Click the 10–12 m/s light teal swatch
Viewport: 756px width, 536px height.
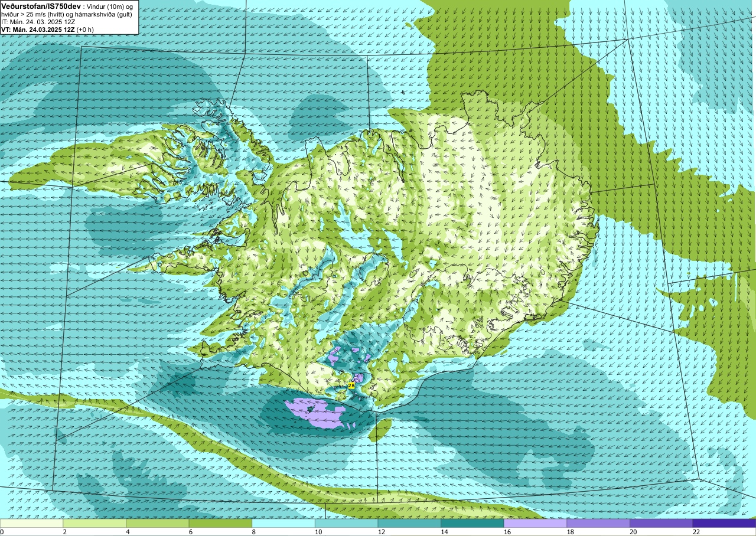346,523
